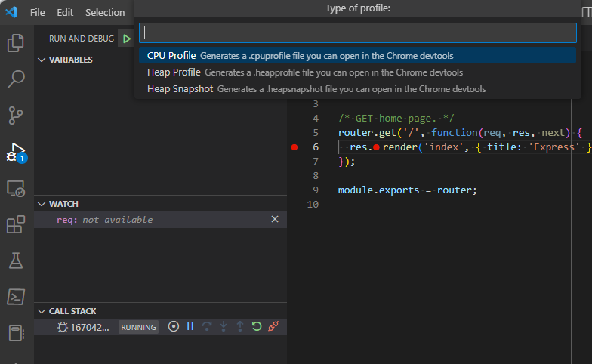The width and height of the screenshot is (592, 364).
Task: Open the Remote Explorer view
Action: [15, 189]
